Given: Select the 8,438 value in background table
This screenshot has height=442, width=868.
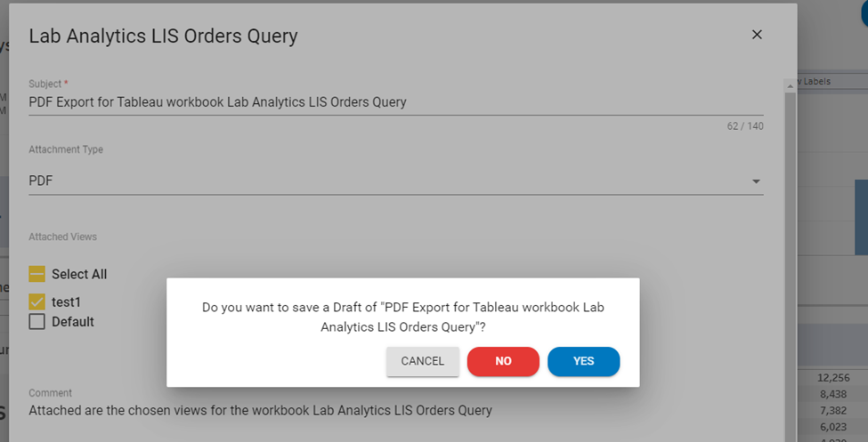Looking at the screenshot, I should click(835, 393).
